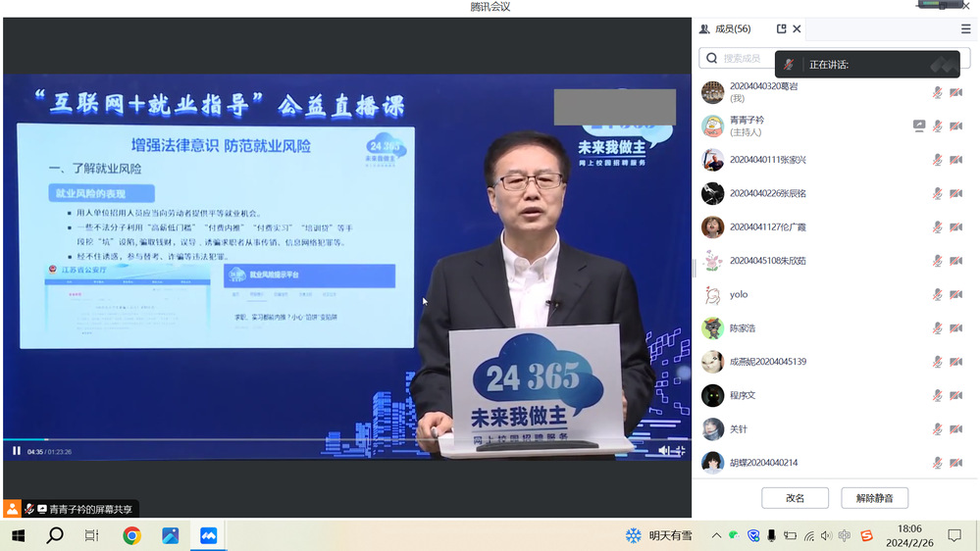
Task: Toggle camera icon for 陈家浩
Action: [x=955, y=328]
